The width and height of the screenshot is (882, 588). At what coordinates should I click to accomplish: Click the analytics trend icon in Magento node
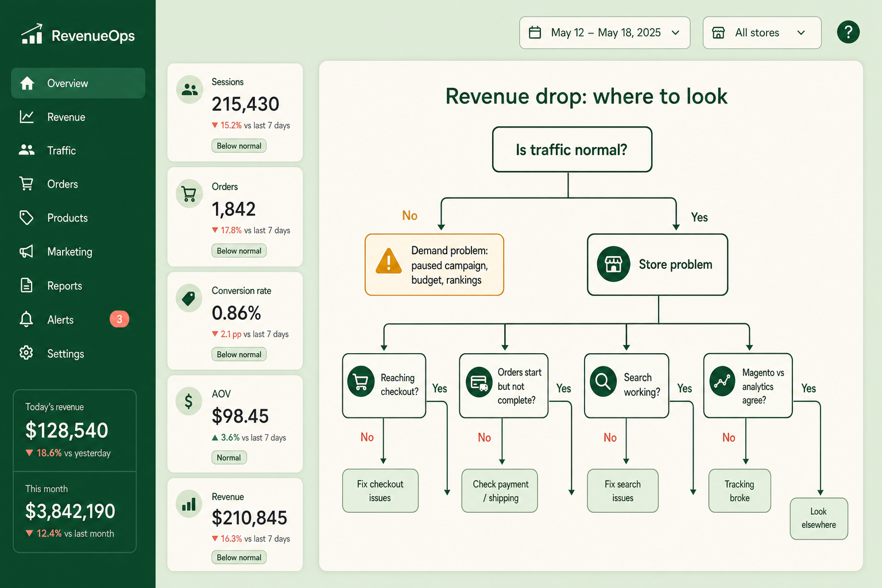(x=722, y=381)
